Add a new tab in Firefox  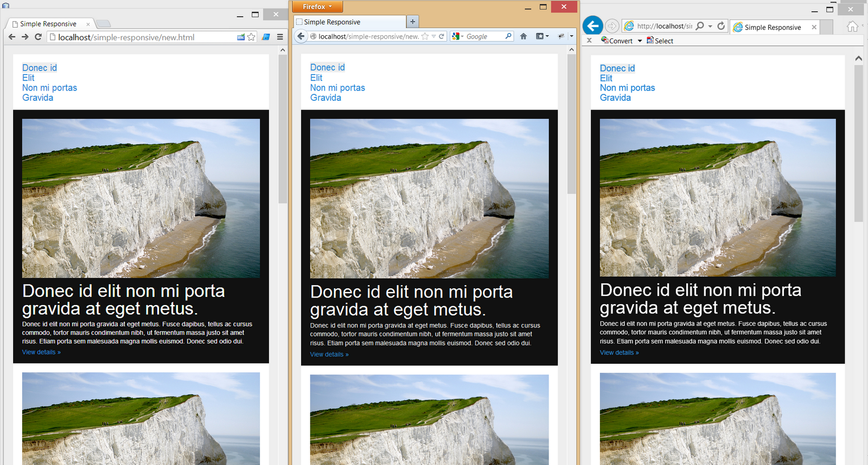(x=413, y=22)
